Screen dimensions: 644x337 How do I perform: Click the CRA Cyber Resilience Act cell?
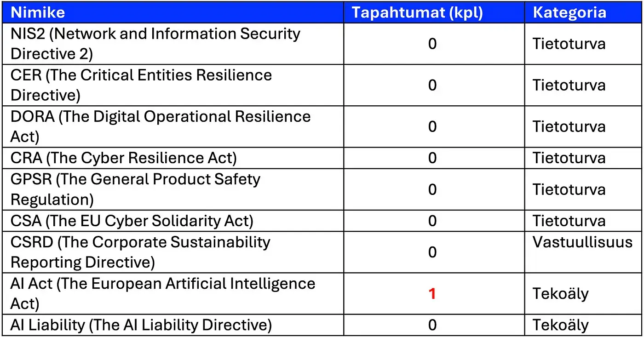pyautogui.click(x=172, y=158)
